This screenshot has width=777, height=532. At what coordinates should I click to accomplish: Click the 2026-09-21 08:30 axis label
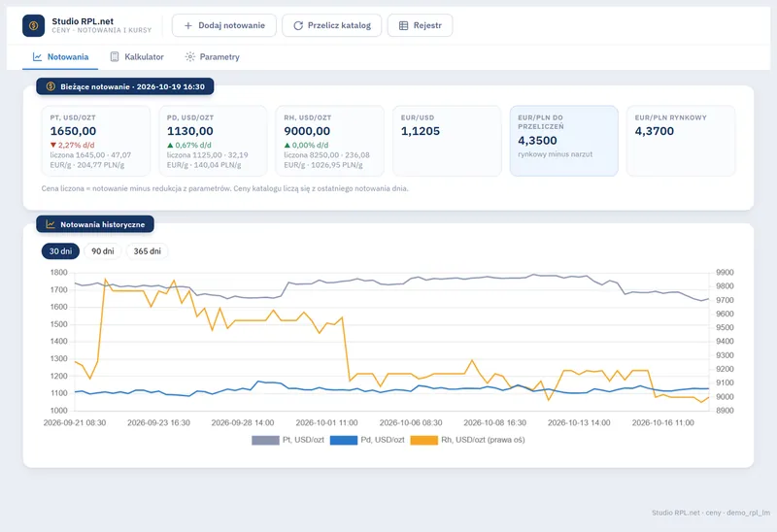click(75, 423)
